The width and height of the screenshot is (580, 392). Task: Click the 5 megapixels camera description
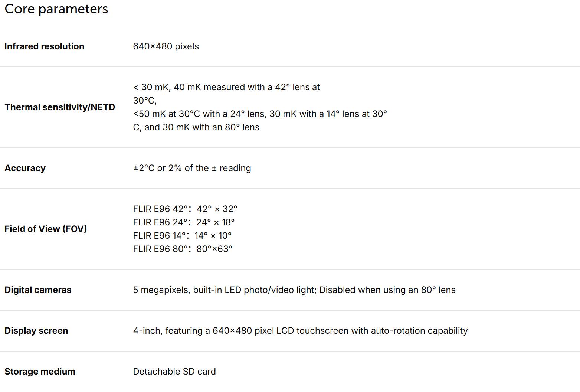(294, 290)
